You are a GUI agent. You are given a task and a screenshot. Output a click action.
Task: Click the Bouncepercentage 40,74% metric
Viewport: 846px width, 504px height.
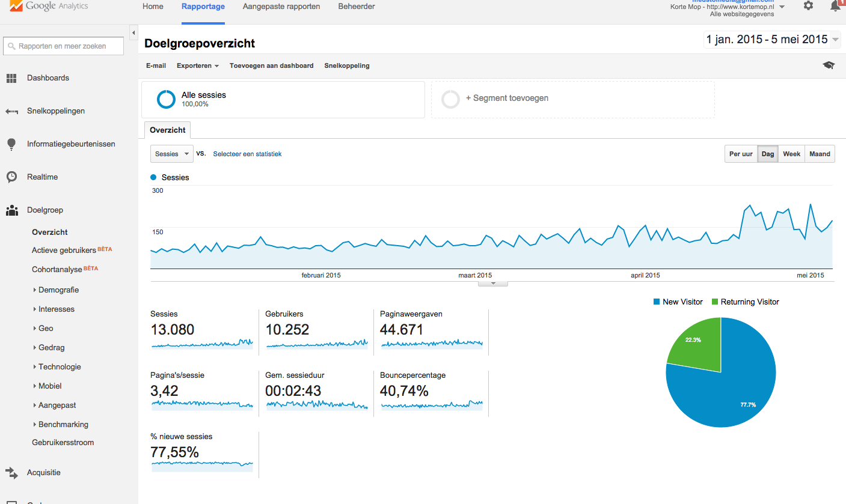431,393
